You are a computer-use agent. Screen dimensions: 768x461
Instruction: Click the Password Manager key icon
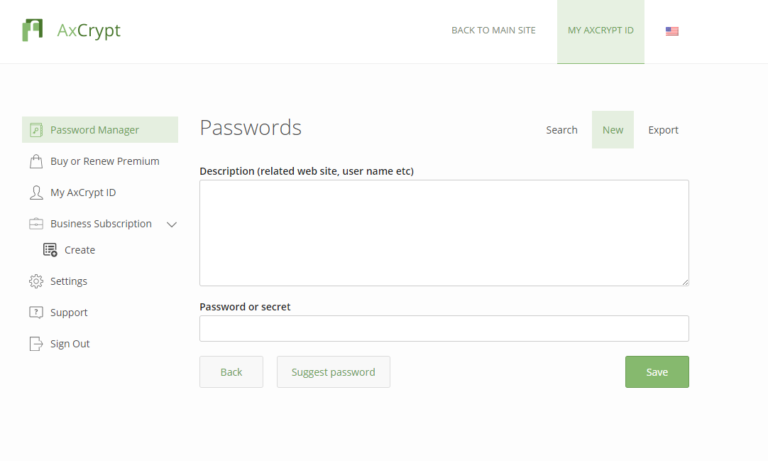coord(36,130)
